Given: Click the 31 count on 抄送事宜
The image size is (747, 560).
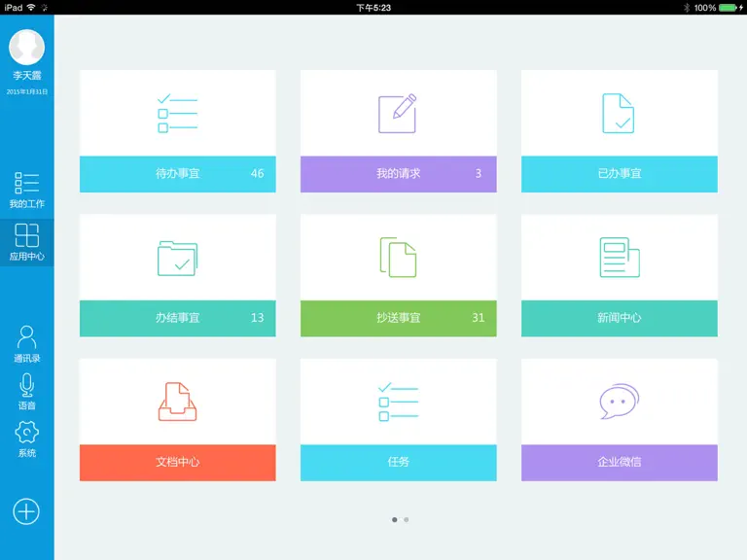Looking at the screenshot, I should point(479,318).
